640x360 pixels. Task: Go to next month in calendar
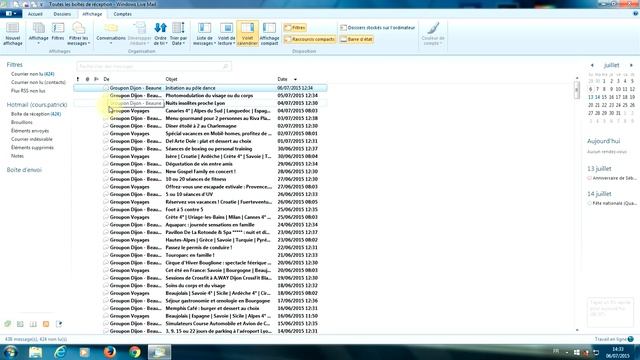tap(631, 65)
